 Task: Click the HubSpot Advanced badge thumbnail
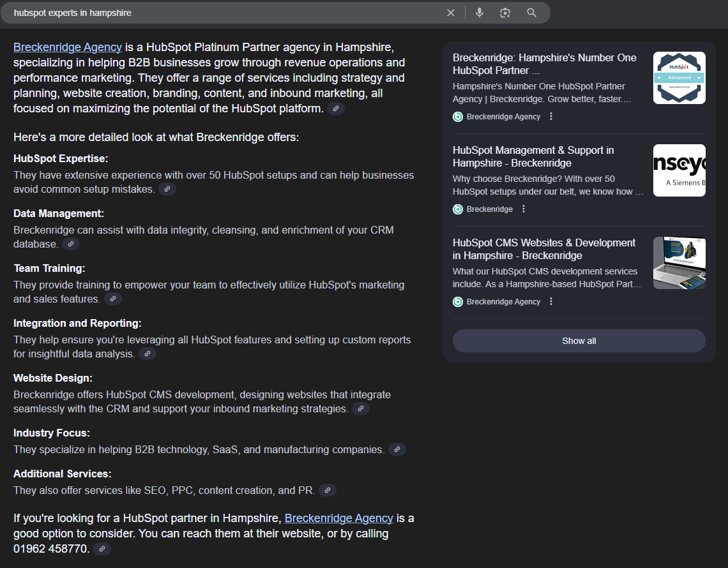(x=679, y=77)
